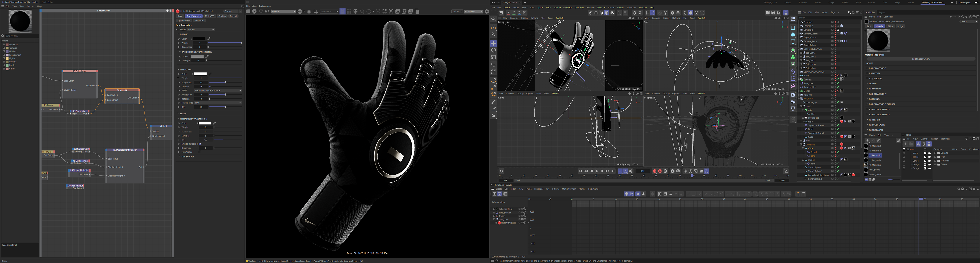Open the BRDF Beckmann dropdown

coord(218,90)
